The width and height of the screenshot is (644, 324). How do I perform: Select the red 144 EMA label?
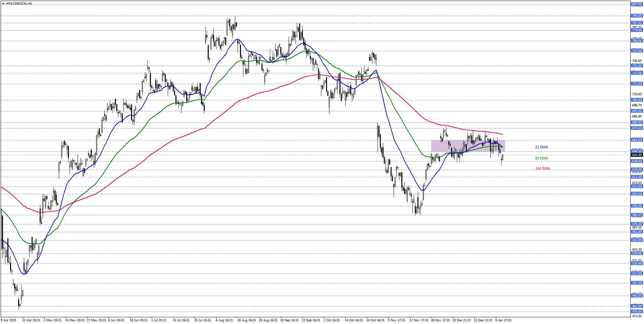click(542, 168)
